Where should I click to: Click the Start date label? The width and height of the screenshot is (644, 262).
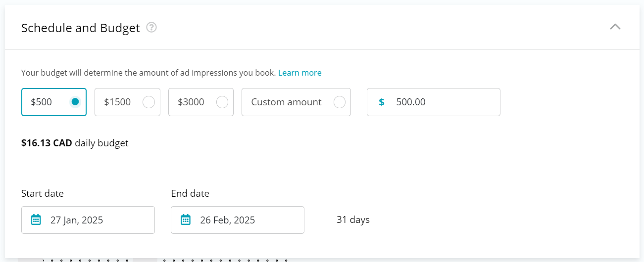pyautogui.click(x=43, y=193)
